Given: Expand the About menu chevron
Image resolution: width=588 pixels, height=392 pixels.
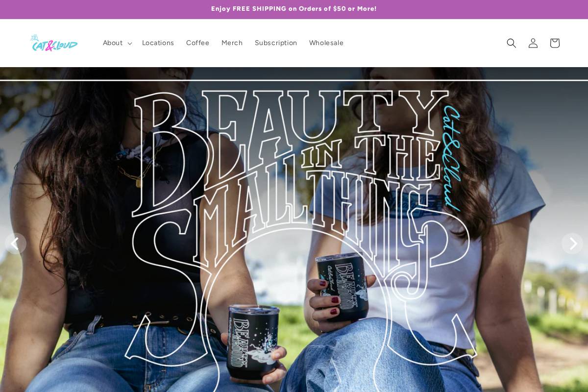Looking at the screenshot, I should 129,44.
